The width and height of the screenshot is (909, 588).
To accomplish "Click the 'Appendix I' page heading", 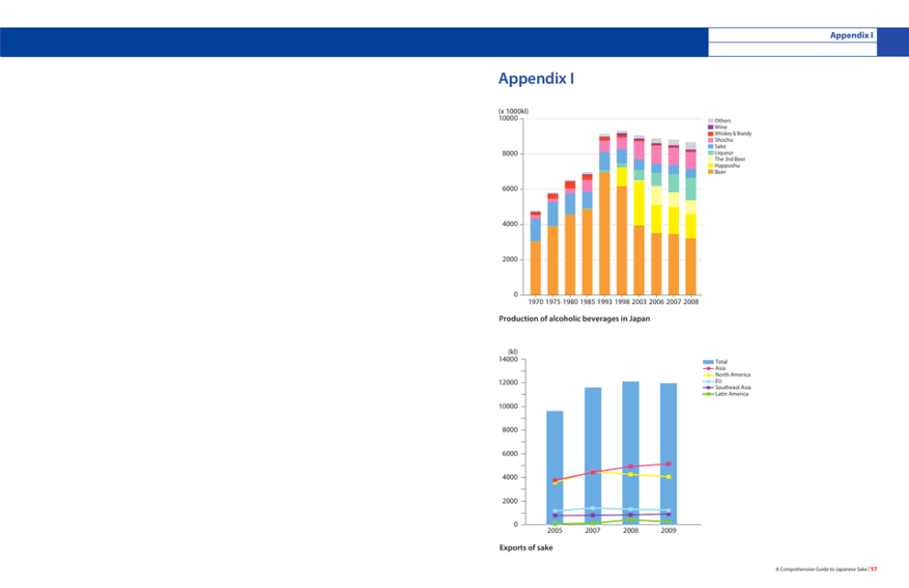I will click(x=536, y=80).
